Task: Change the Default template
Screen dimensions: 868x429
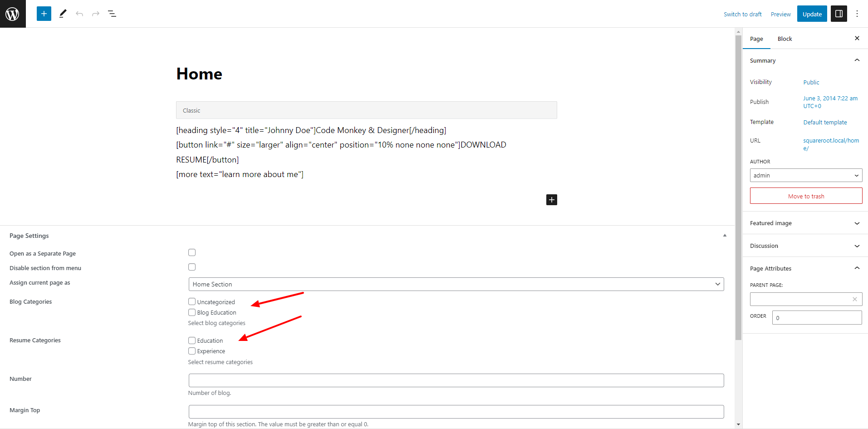Action: pos(825,122)
